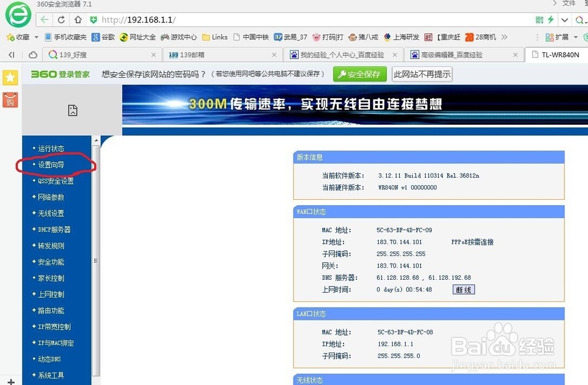Open the yellow star favorites sidebar icon
The height and width of the screenshot is (385, 588).
(10, 78)
